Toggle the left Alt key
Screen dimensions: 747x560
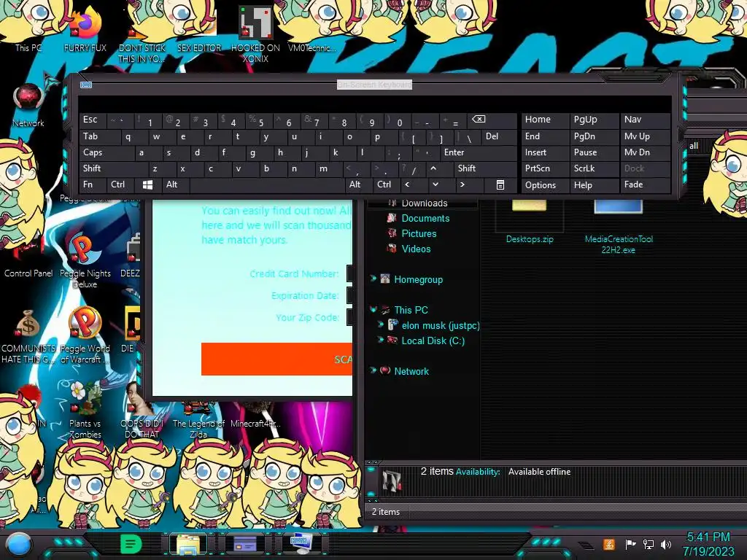175,184
